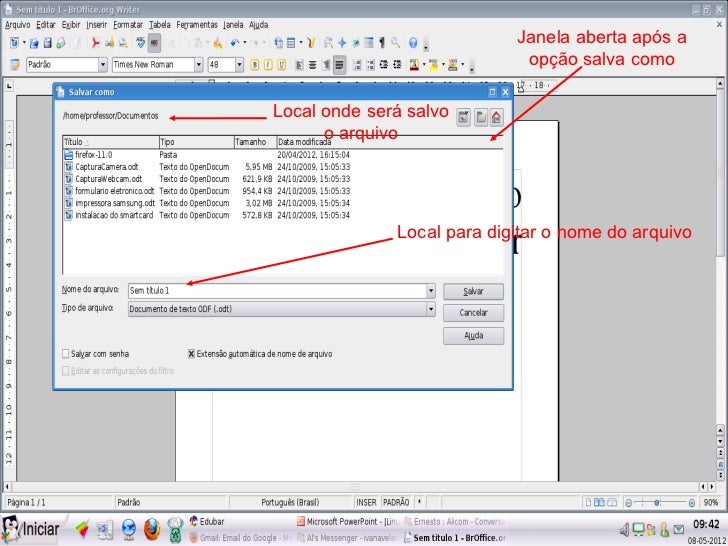Click the Firefox icon in the taskbar

click(x=151, y=528)
